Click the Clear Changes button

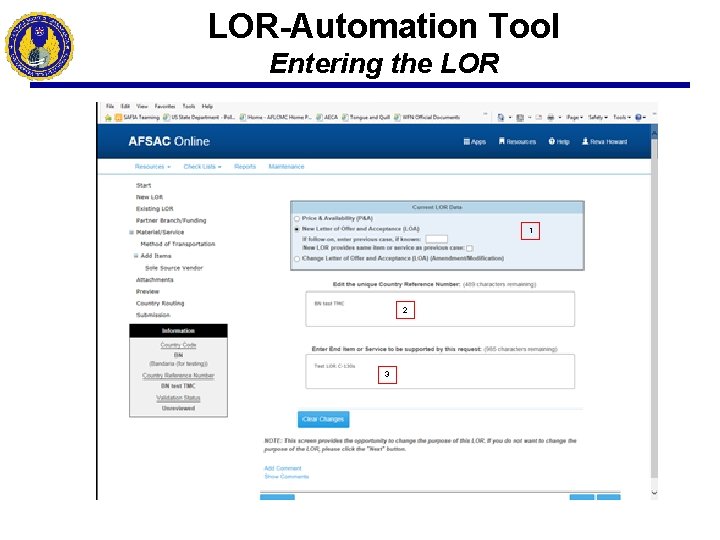(x=323, y=419)
